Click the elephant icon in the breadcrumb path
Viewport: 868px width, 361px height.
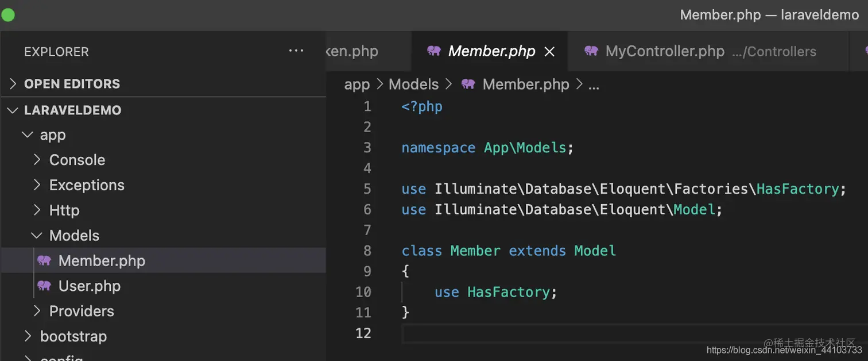coord(468,85)
